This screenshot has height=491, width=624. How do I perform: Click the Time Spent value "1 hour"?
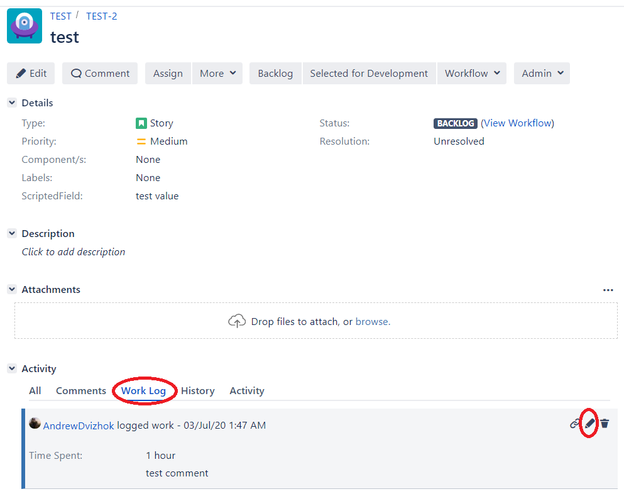(160, 455)
